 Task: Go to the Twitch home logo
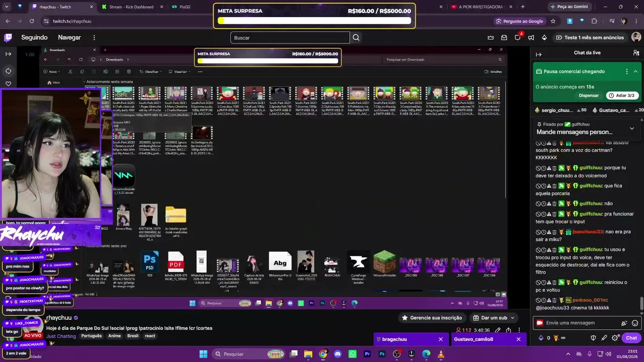tap(8, 38)
